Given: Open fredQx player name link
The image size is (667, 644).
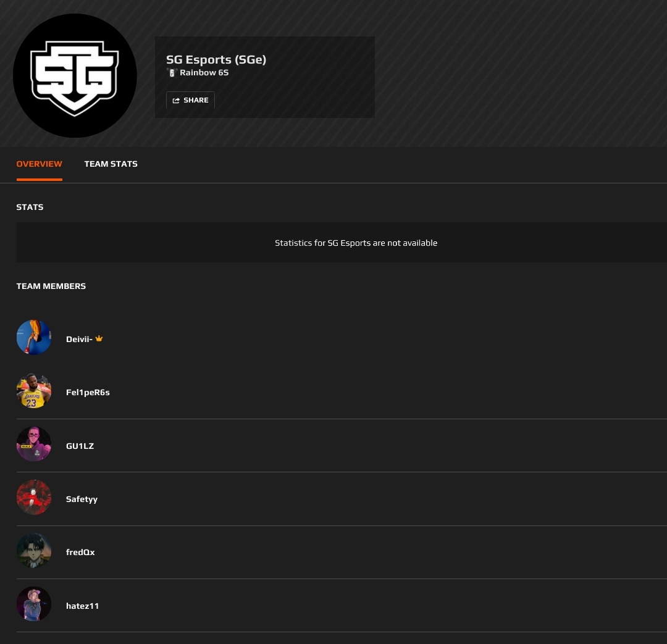Looking at the screenshot, I should (x=80, y=552).
